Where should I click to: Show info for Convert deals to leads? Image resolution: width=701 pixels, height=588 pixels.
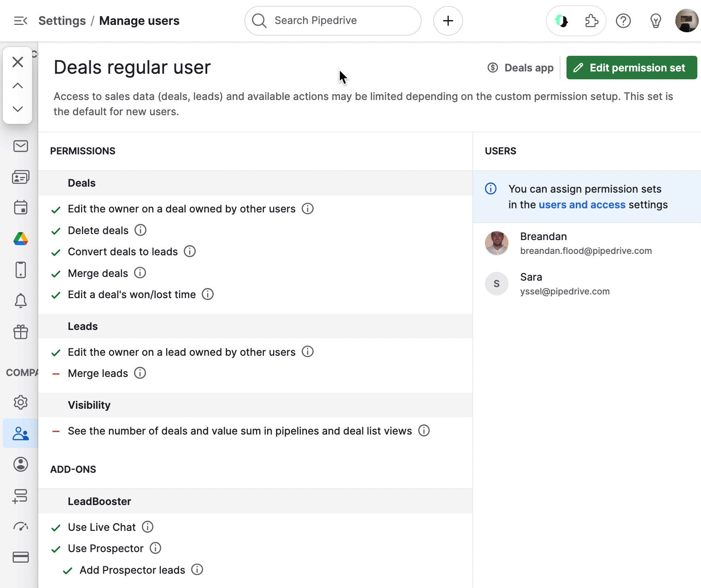(190, 251)
